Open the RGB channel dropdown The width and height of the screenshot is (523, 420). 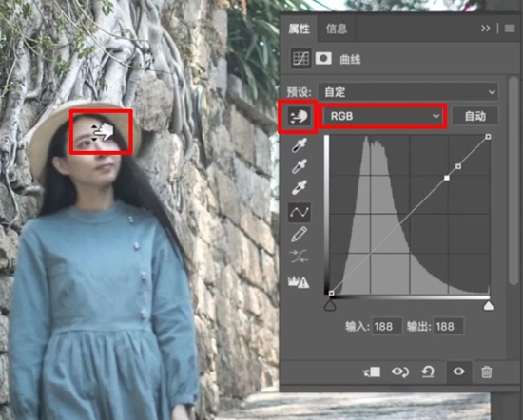coord(382,116)
